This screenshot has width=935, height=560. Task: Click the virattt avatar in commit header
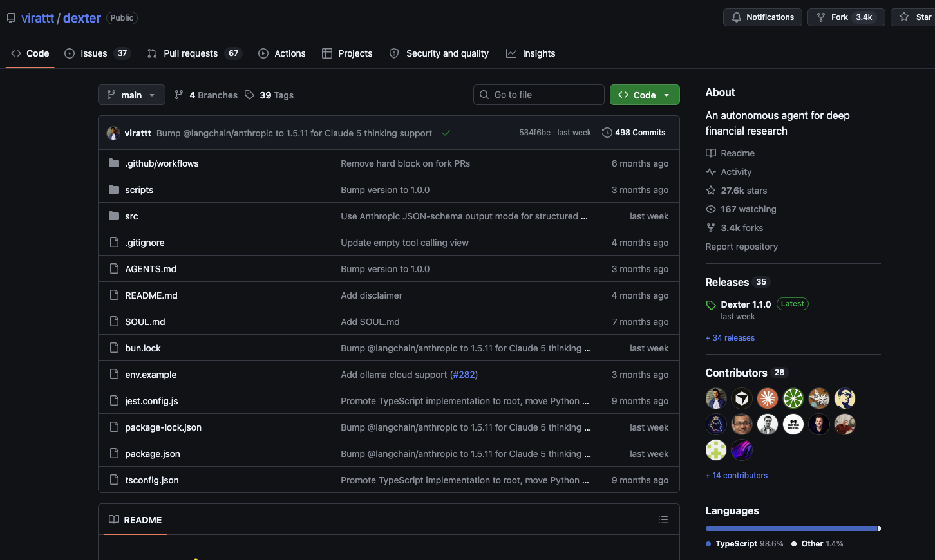[113, 133]
